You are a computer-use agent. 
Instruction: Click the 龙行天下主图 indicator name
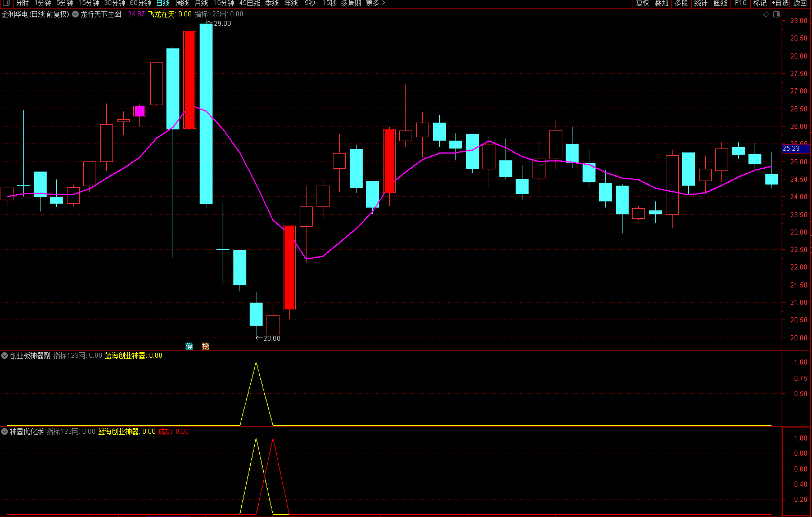coord(101,14)
